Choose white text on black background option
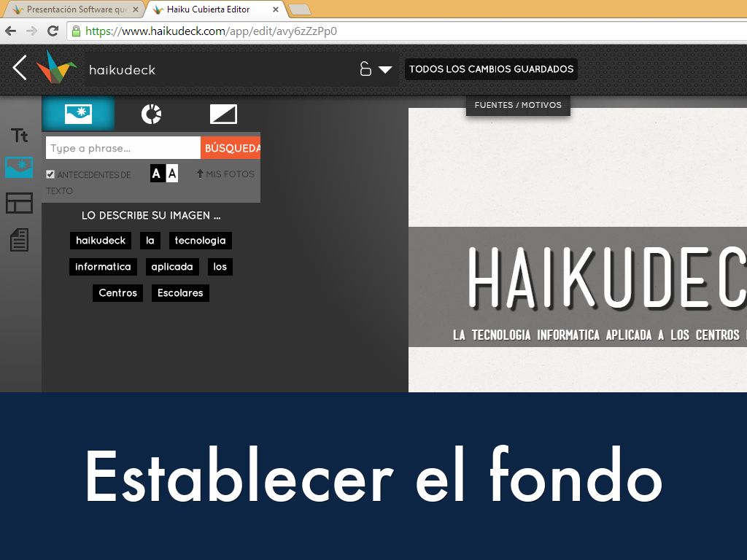The width and height of the screenshot is (747, 560). (156, 174)
